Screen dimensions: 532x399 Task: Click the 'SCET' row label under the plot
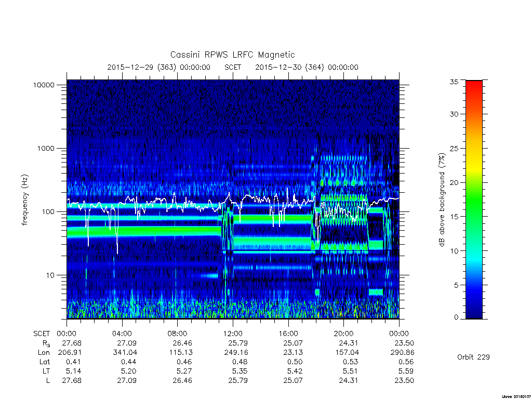pos(42,334)
